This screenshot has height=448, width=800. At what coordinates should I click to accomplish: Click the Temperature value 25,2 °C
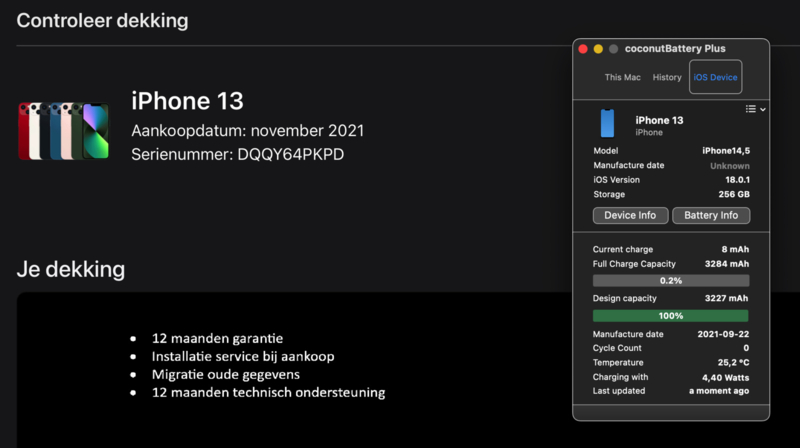[x=734, y=363]
